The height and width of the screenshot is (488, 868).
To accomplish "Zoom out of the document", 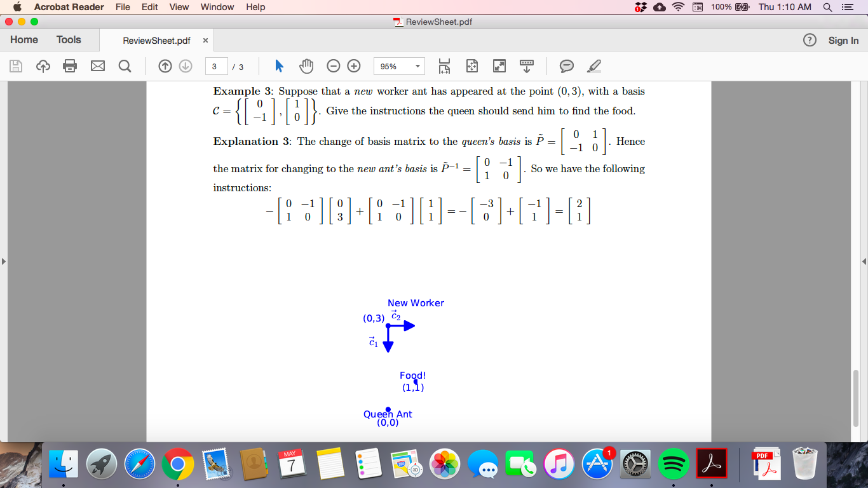I will (333, 65).
